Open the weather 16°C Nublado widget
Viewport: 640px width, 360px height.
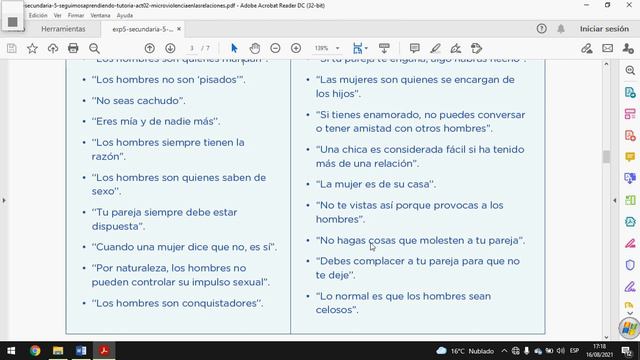pos(465,351)
